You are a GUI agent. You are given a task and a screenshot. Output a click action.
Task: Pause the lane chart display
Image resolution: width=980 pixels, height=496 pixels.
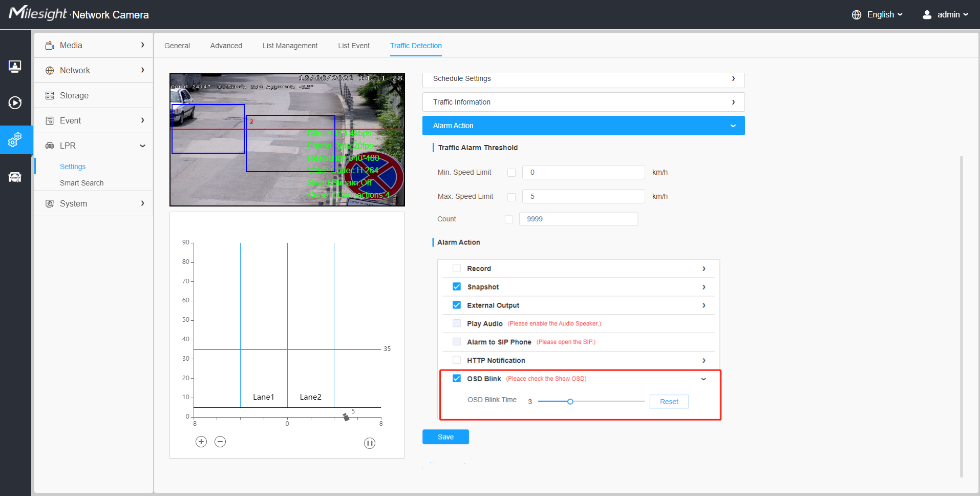(370, 443)
